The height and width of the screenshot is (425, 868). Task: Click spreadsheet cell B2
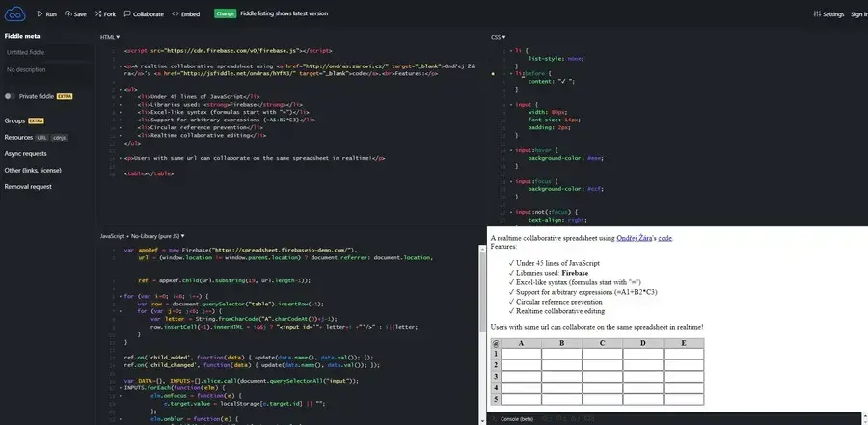tap(562, 365)
